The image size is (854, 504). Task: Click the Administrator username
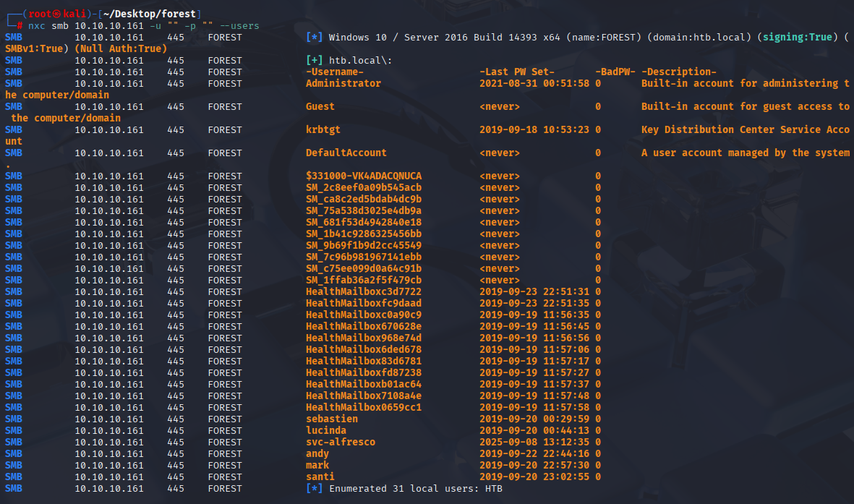tap(343, 83)
